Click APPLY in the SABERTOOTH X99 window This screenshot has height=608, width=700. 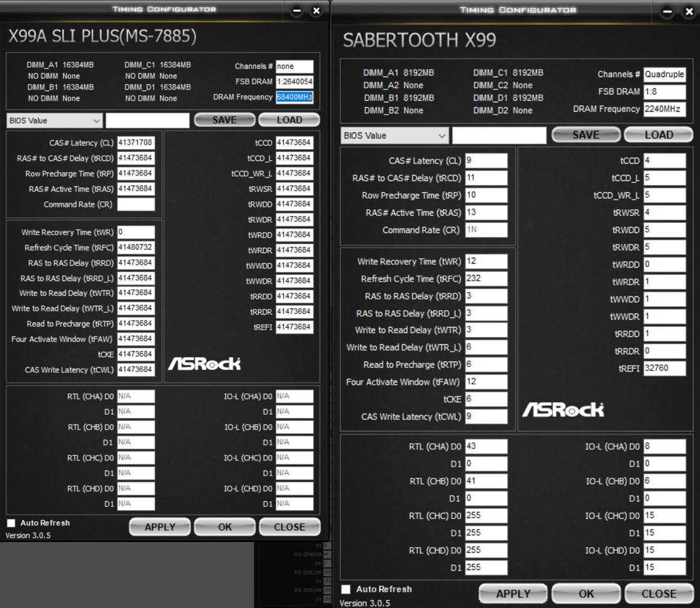click(x=513, y=593)
